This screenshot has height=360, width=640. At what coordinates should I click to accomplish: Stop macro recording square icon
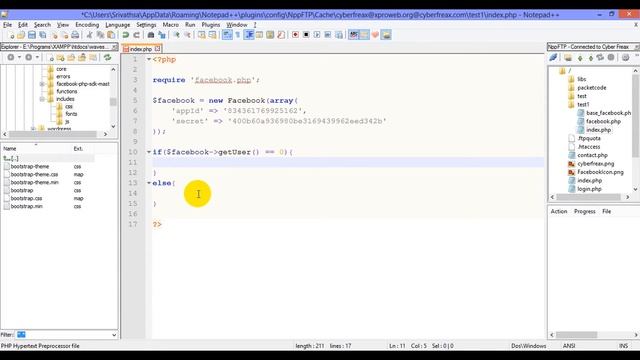306,35
